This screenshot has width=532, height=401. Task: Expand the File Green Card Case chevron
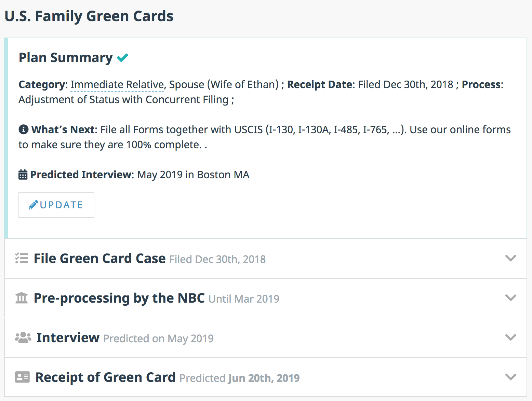point(510,258)
